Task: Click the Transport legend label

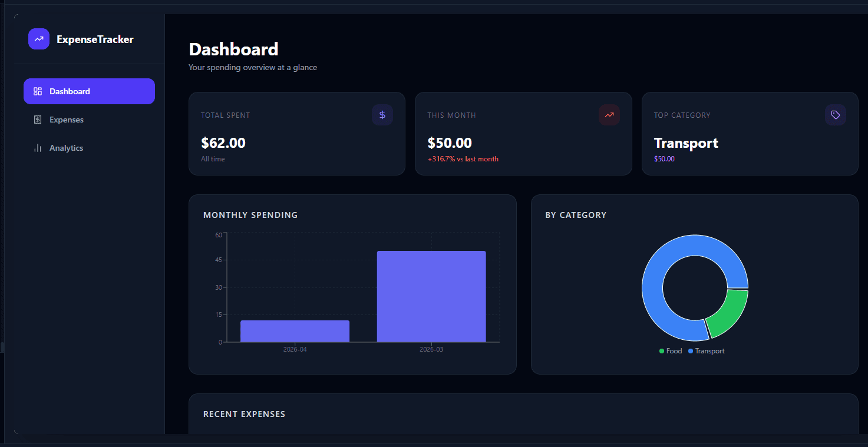Action: 709,351
